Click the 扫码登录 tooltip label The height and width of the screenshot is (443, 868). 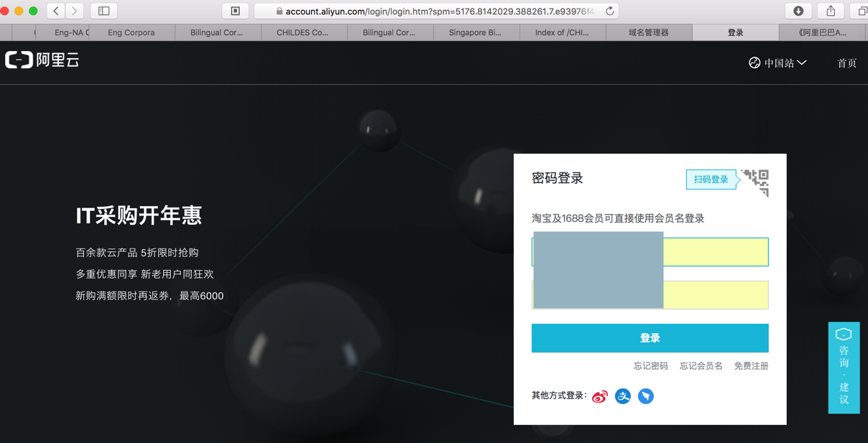point(711,179)
